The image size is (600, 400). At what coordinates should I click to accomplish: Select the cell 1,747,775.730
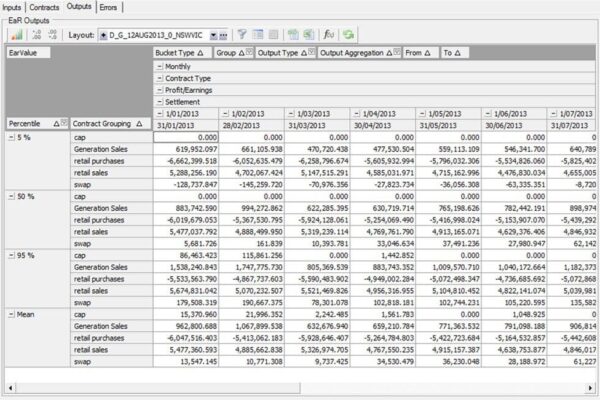pos(252,267)
